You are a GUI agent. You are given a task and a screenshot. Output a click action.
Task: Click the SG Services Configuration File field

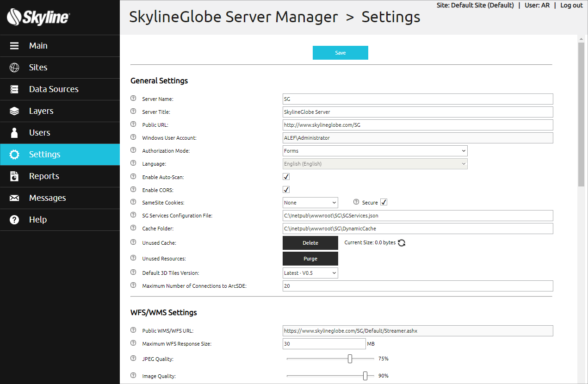[x=418, y=216]
